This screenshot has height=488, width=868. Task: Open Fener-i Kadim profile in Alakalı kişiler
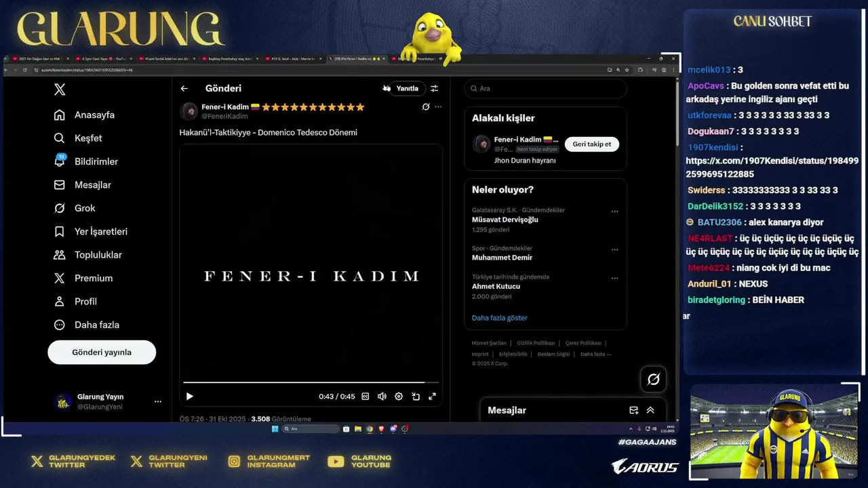(526, 140)
